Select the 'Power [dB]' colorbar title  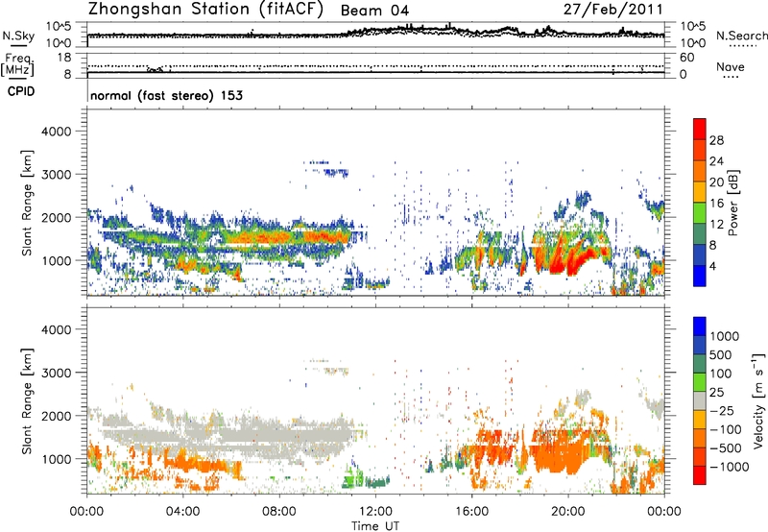point(733,203)
